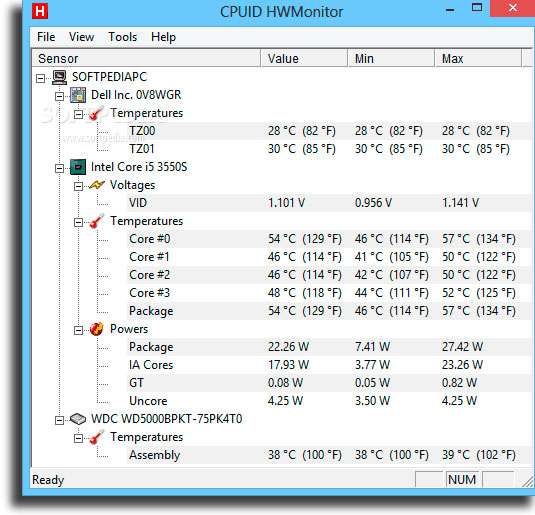
Task: Click the Uncore min value 3.50 W
Action: pos(372,401)
